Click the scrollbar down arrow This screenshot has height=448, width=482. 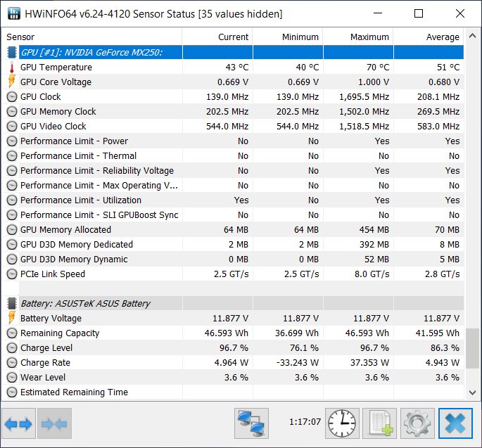(x=472, y=392)
